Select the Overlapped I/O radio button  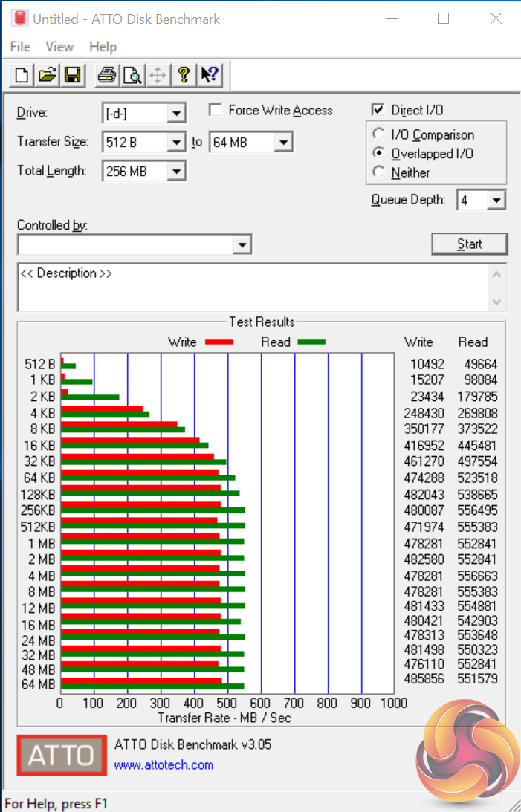(x=378, y=153)
